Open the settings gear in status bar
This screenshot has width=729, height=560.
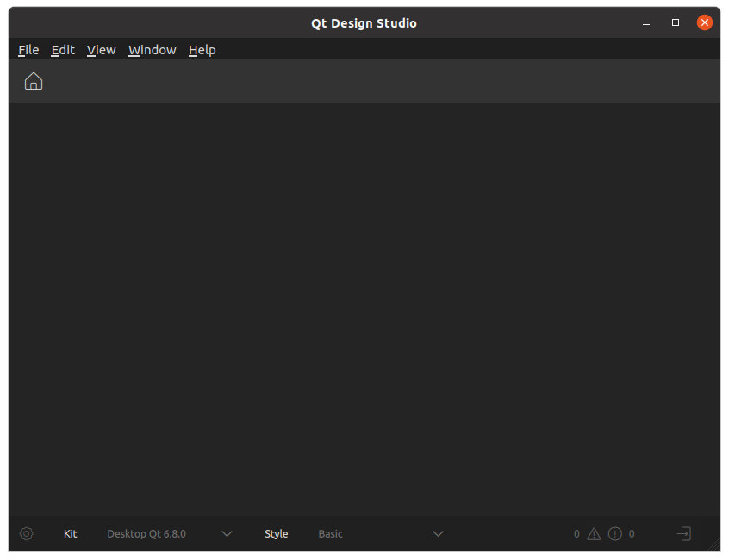click(27, 534)
